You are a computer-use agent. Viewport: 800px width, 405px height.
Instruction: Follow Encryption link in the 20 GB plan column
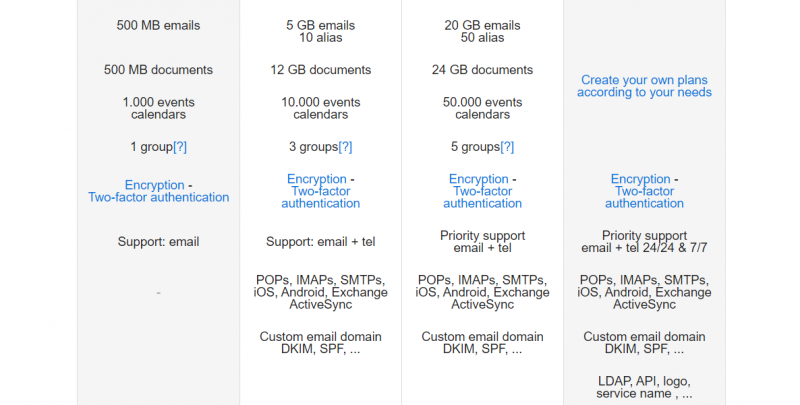click(x=479, y=179)
